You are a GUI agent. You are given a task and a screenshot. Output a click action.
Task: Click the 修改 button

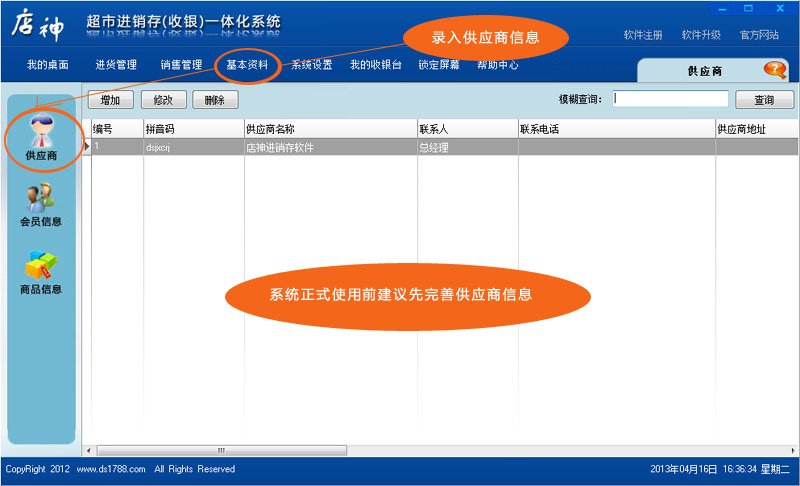point(164,100)
